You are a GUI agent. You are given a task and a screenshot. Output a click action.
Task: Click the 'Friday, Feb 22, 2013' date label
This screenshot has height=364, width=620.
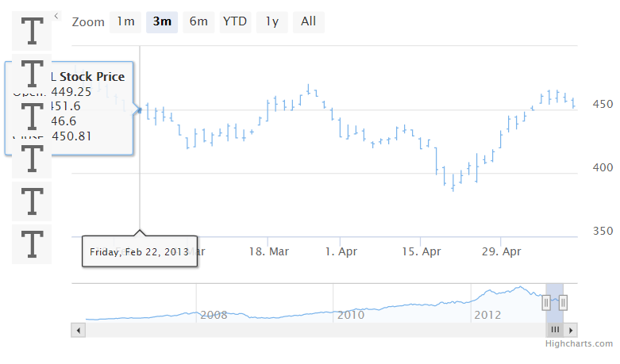click(x=139, y=252)
